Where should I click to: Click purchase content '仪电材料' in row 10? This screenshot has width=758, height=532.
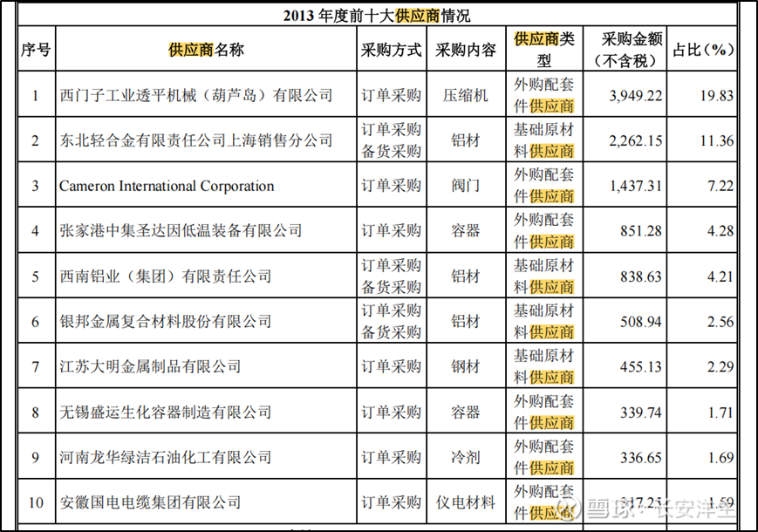pos(466,502)
